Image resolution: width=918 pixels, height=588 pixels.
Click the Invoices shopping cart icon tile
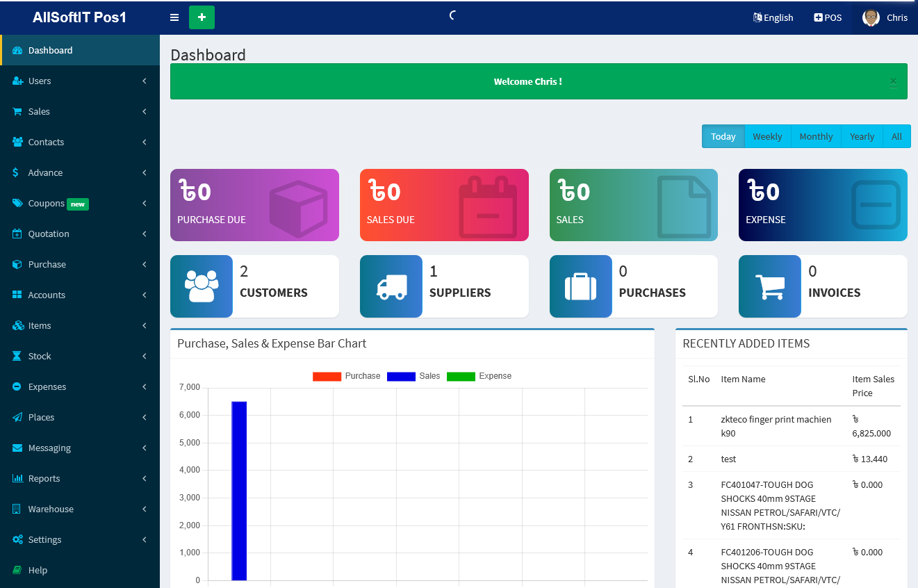(x=770, y=286)
